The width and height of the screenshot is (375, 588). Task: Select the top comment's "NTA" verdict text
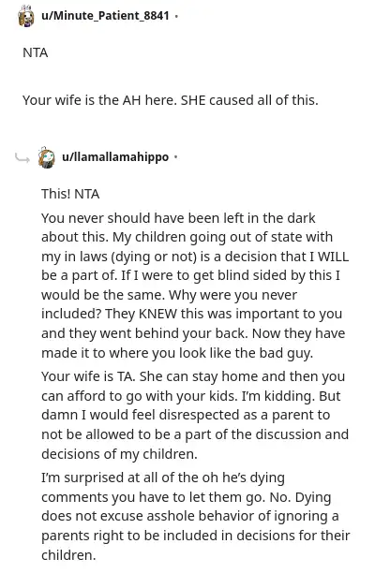[x=36, y=52]
